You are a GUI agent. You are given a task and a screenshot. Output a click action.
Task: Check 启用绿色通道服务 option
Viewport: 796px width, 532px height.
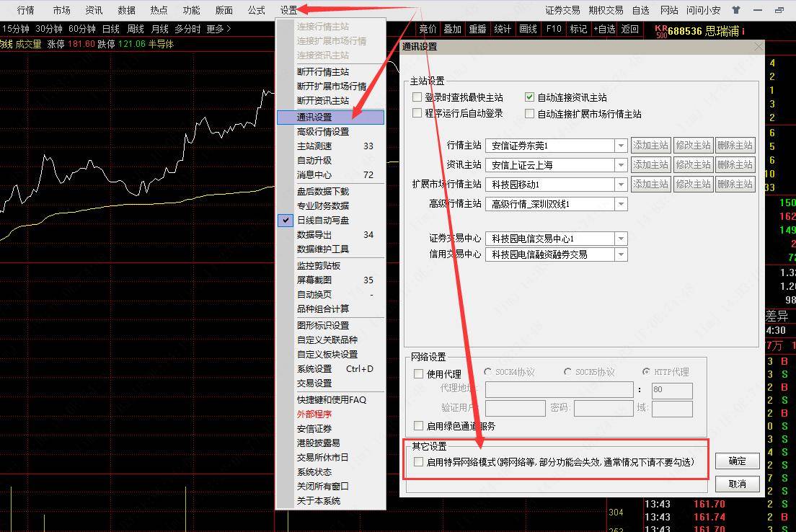click(x=419, y=425)
